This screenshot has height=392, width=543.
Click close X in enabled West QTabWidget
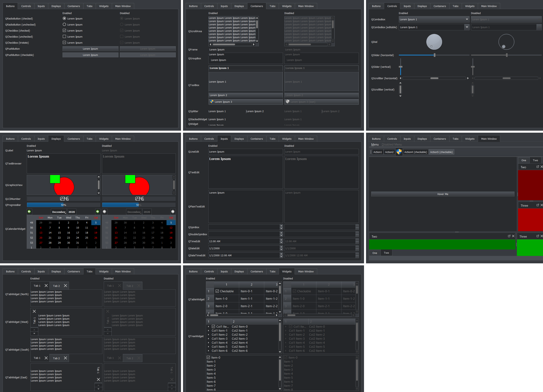pyautogui.click(x=34, y=311)
